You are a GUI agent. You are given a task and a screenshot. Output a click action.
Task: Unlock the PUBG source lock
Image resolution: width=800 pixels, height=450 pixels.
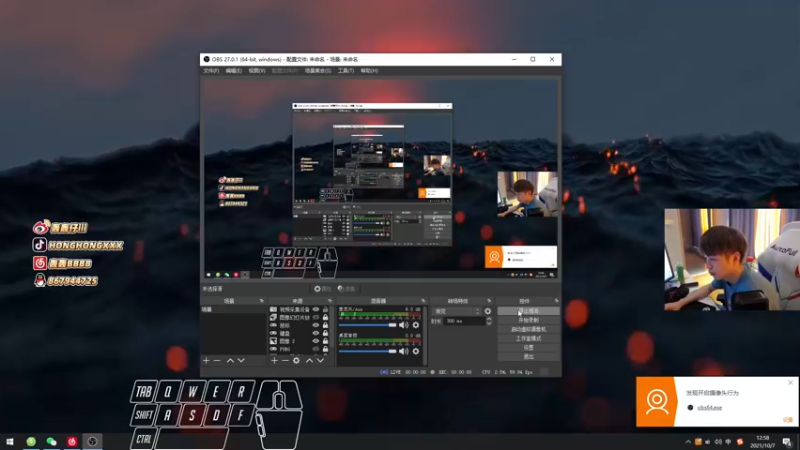coord(326,349)
